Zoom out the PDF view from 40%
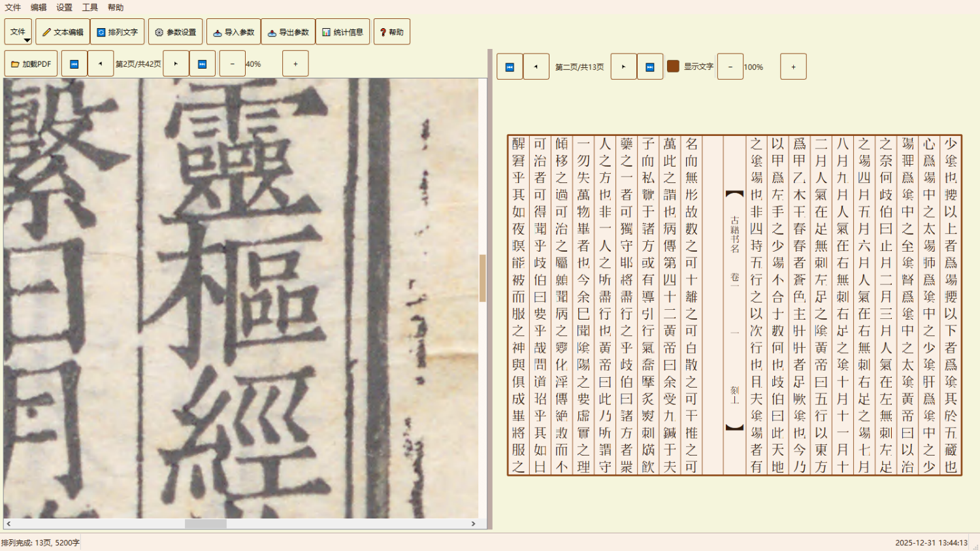Viewport: 980px width, 551px height. (232, 64)
